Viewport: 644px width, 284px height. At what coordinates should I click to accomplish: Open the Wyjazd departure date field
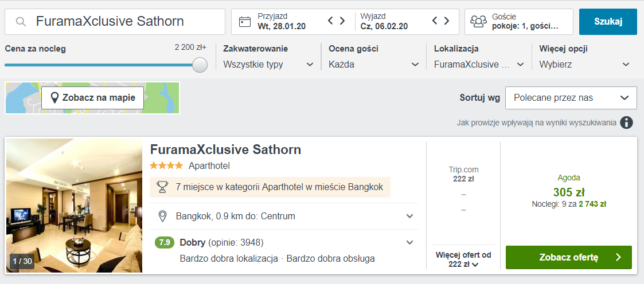coord(384,22)
